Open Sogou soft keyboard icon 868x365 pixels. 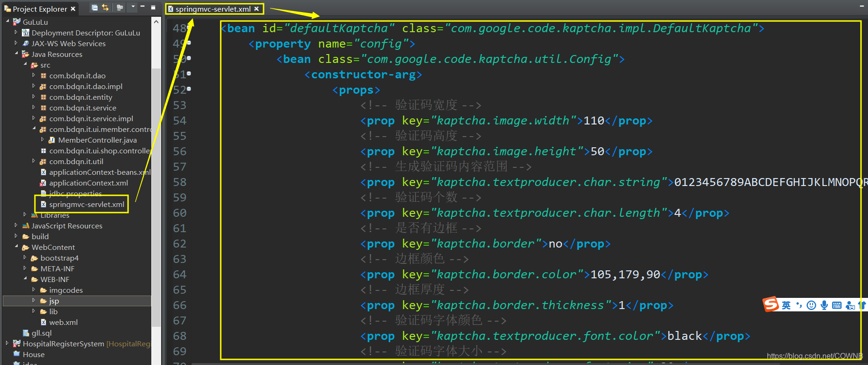(837, 305)
